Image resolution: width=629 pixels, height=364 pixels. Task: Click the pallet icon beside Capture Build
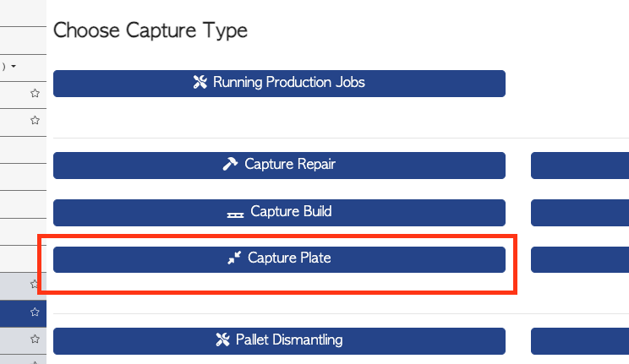[236, 215]
